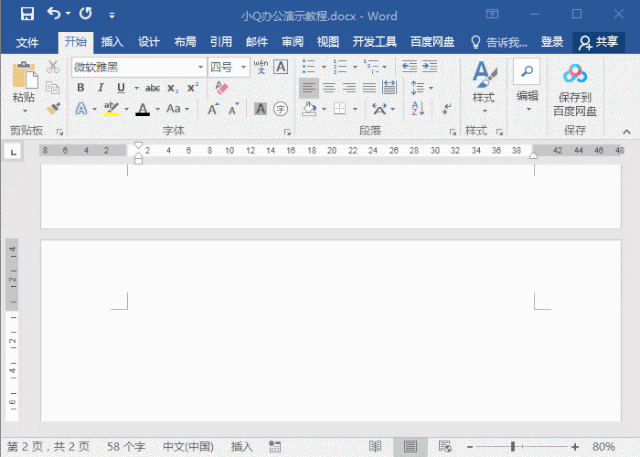
Task: Toggle Italic formatting
Action: pyautogui.click(x=100, y=88)
